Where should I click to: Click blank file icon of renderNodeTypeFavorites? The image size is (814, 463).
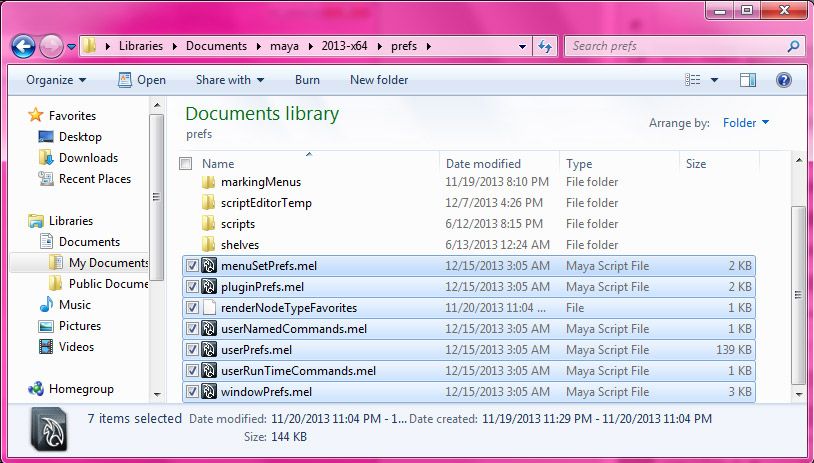point(209,308)
